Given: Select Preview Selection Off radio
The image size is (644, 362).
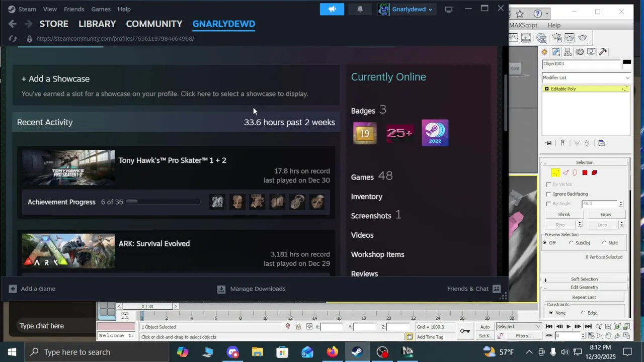Looking at the screenshot, I should click(544, 243).
